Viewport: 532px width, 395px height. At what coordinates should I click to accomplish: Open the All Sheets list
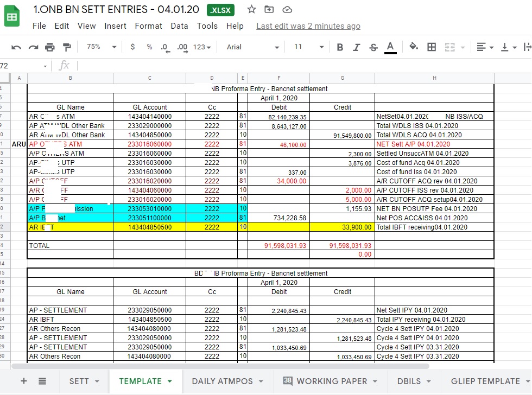[42, 381]
